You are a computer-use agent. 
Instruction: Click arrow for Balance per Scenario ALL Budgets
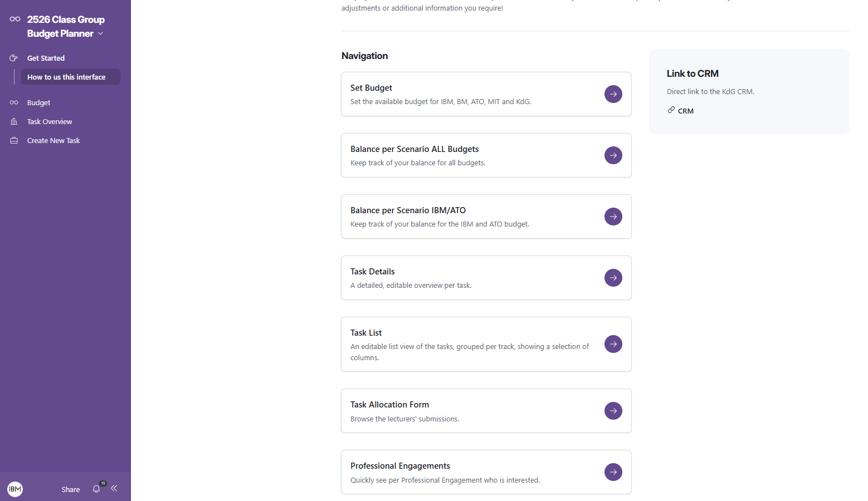pos(613,155)
